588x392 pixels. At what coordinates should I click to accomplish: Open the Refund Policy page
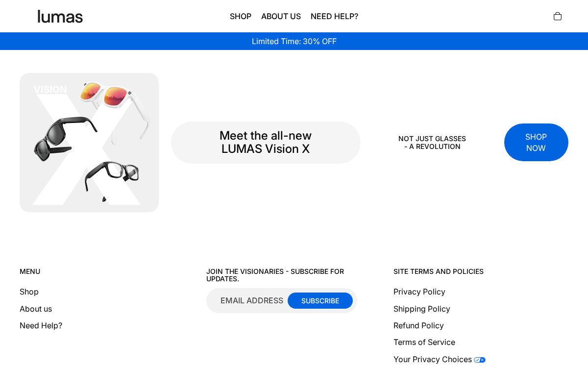[418, 325]
